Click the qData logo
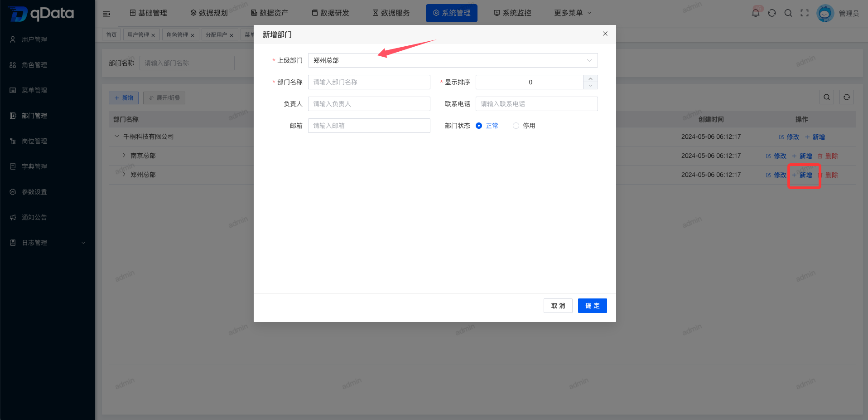The image size is (868, 420). tap(42, 14)
